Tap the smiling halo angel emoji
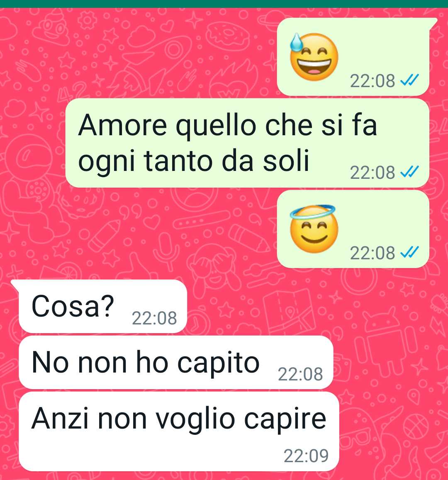This screenshot has width=448, height=480. pos(313,229)
